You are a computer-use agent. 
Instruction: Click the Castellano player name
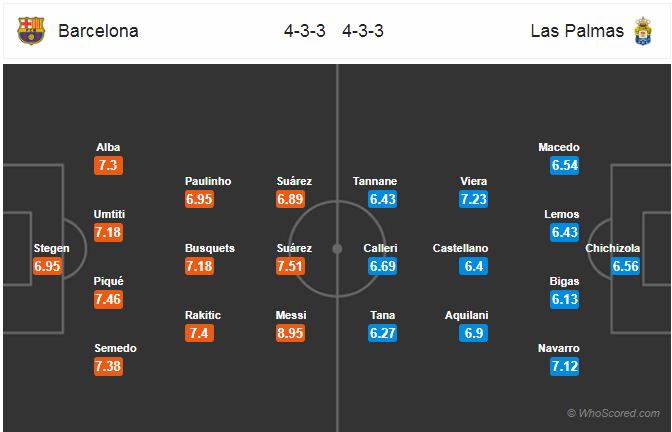click(460, 248)
